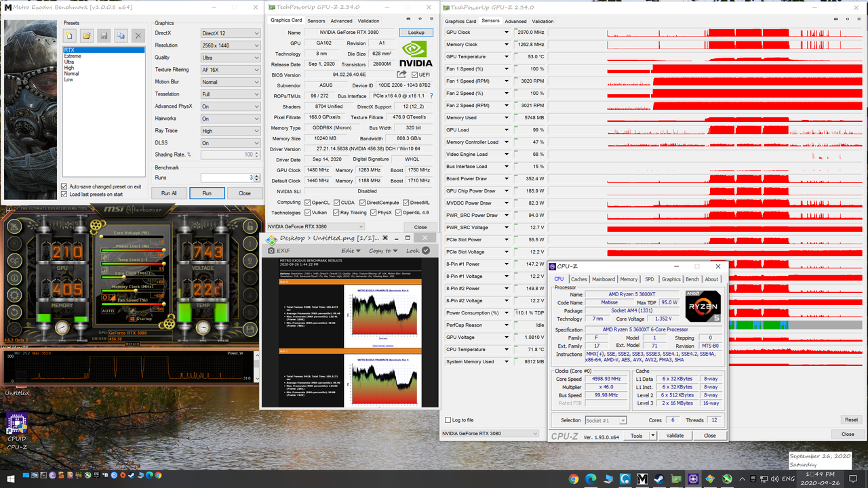Open the Bench tab in CPU-Z

click(x=692, y=279)
